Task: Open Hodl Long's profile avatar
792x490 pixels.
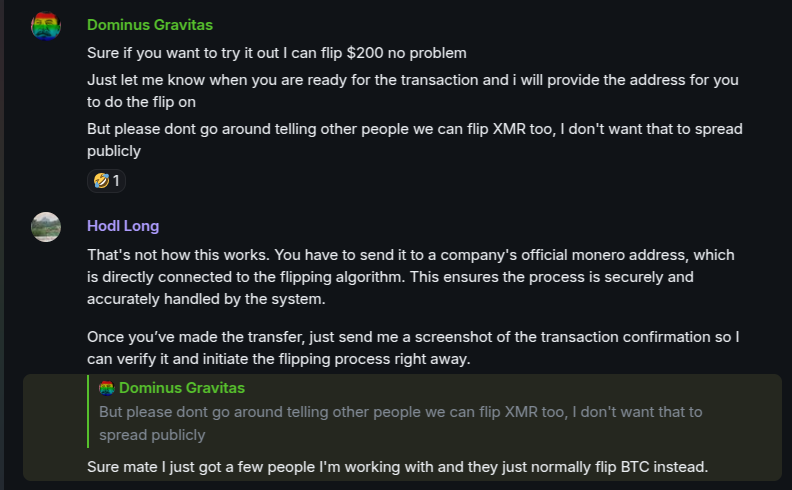Action: (46, 227)
